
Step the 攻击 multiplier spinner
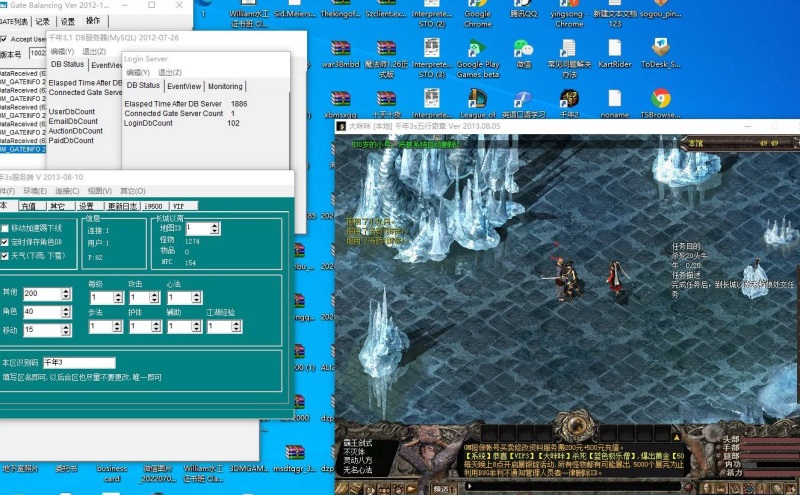point(155,297)
